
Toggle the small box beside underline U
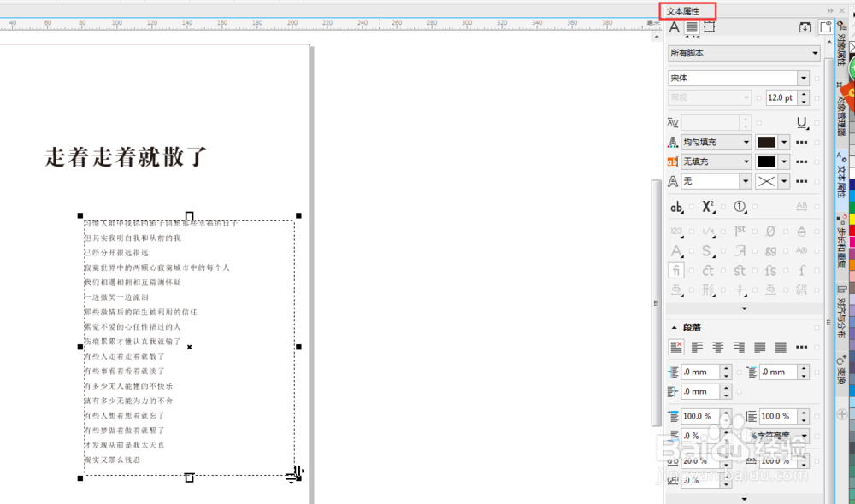(x=817, y=123)
